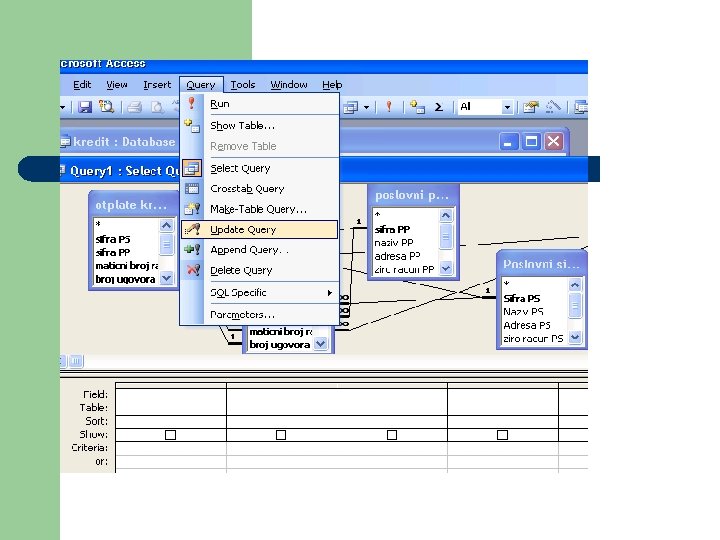This screenshot has width=720, height=540.
Task: Choose Select Query menu entry
Action: (259, 168)
